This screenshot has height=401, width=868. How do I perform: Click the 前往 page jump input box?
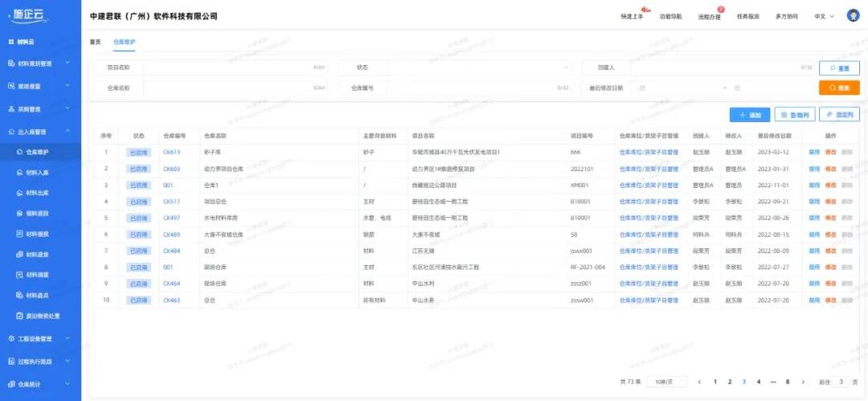[841, 382]
